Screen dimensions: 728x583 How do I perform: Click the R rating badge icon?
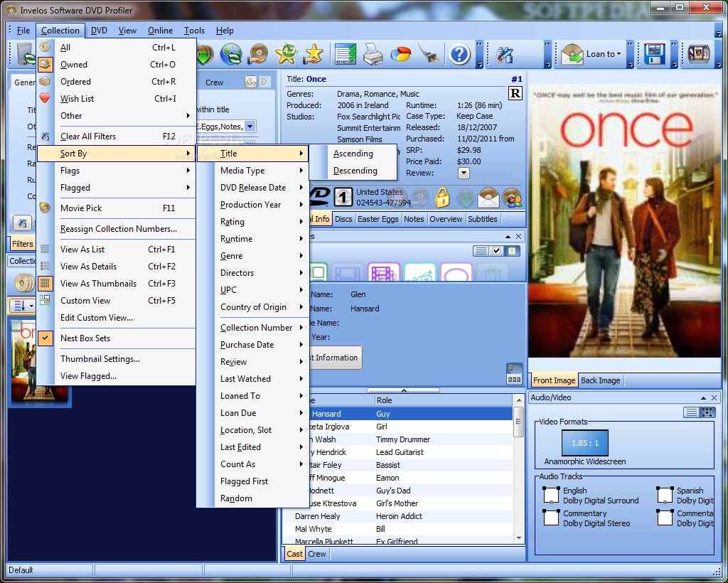click(x=515, y=94)
